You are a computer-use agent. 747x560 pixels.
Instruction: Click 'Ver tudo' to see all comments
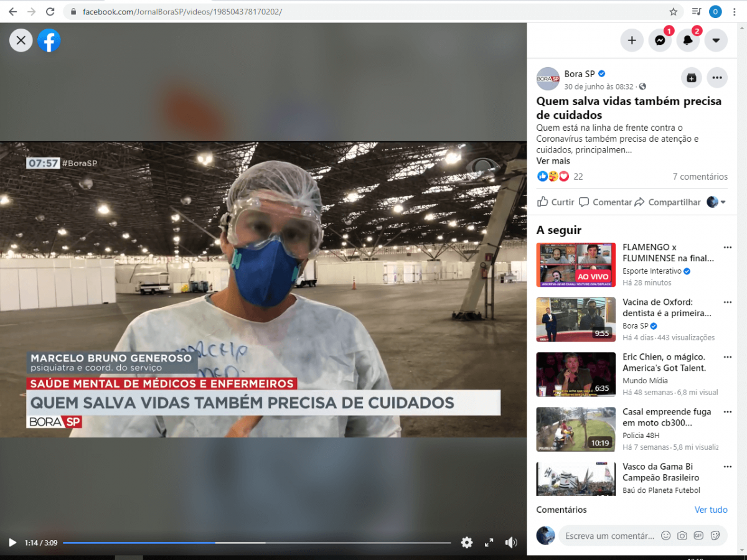711,510
